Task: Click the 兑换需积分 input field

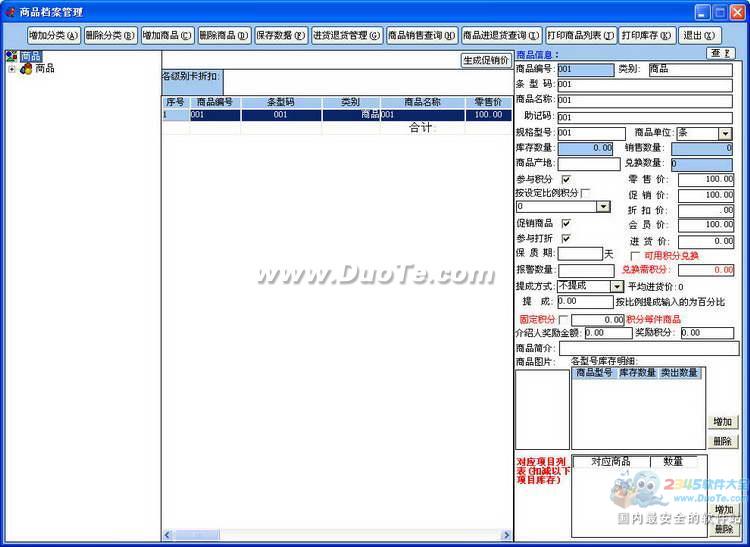Action: pyautogui.click(x=706, y=270)
